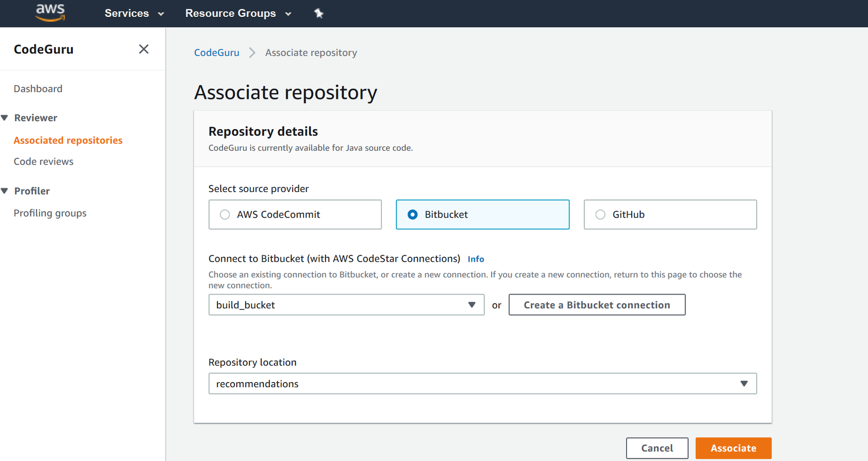The image size is (868, 461).
Task: Go to Dashboard
Action: (x=38, y=89)
